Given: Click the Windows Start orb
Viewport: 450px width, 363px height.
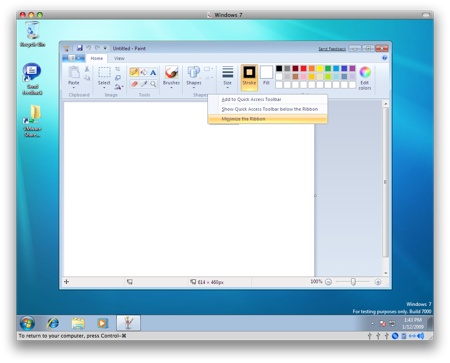Looking at the screenshot, I should (x=27, y=323).
